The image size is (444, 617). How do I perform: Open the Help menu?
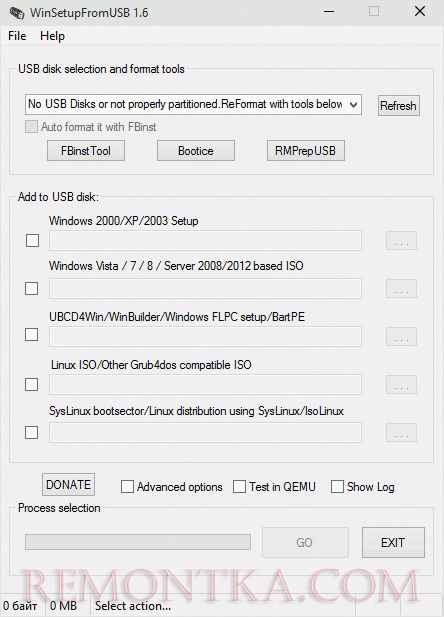[x=52, y=36]
